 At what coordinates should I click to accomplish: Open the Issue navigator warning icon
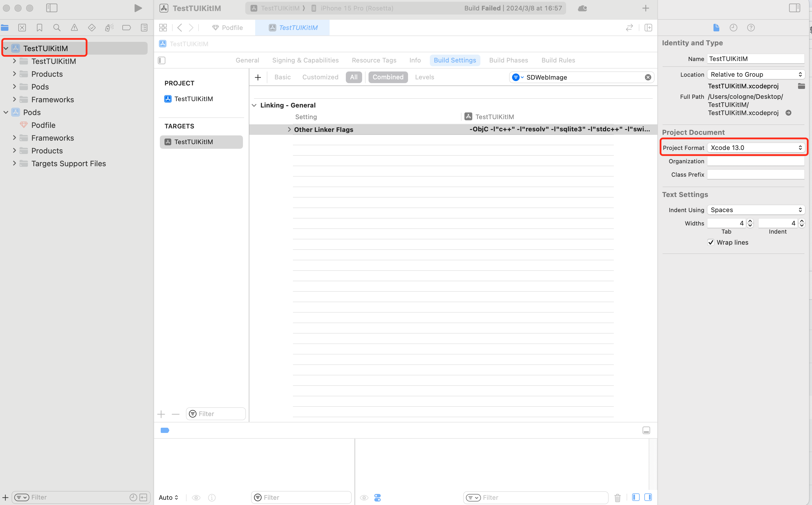coord(74,28)
